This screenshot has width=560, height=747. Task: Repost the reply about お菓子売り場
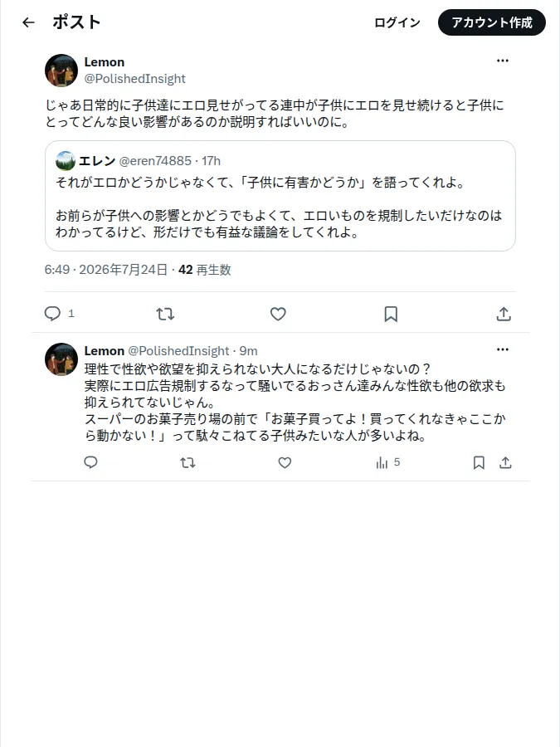[x=187, y=462]
